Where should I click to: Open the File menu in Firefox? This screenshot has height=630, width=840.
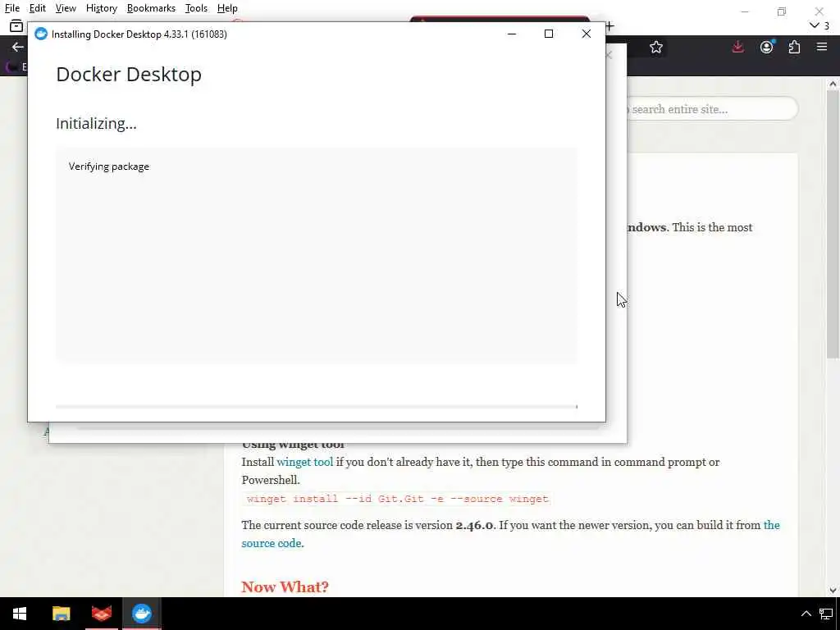[x=12, y=8]
